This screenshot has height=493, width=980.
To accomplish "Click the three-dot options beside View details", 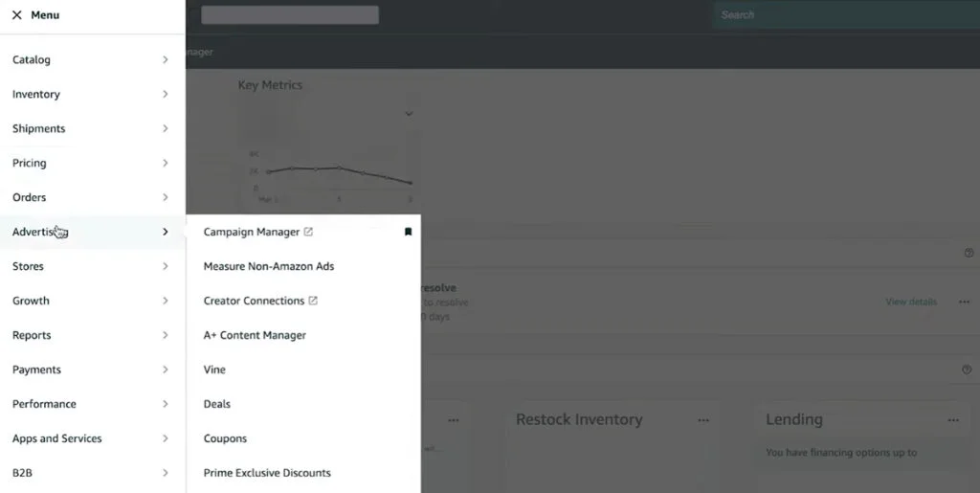I will pos(964,302).
